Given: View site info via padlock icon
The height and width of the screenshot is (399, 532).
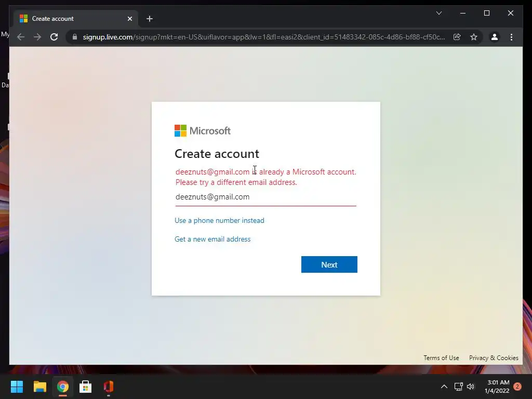Looking at the screenshot, I should [x=75, y=37].
